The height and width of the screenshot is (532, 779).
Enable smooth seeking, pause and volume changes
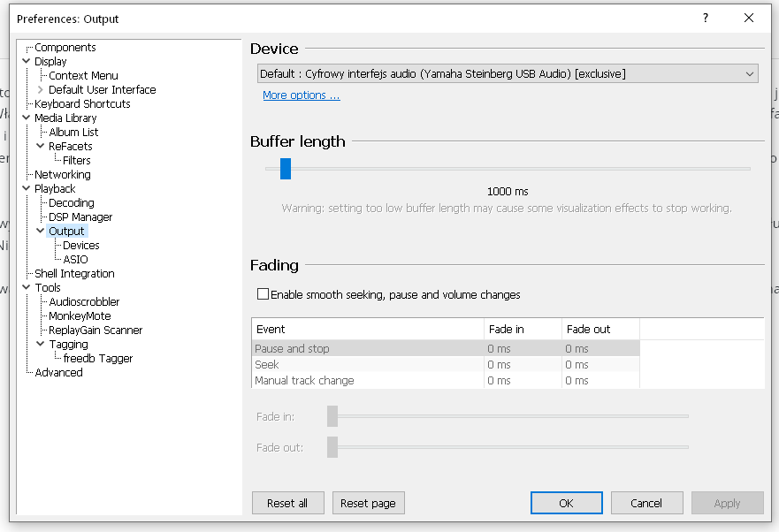click(x=263, y=294)
